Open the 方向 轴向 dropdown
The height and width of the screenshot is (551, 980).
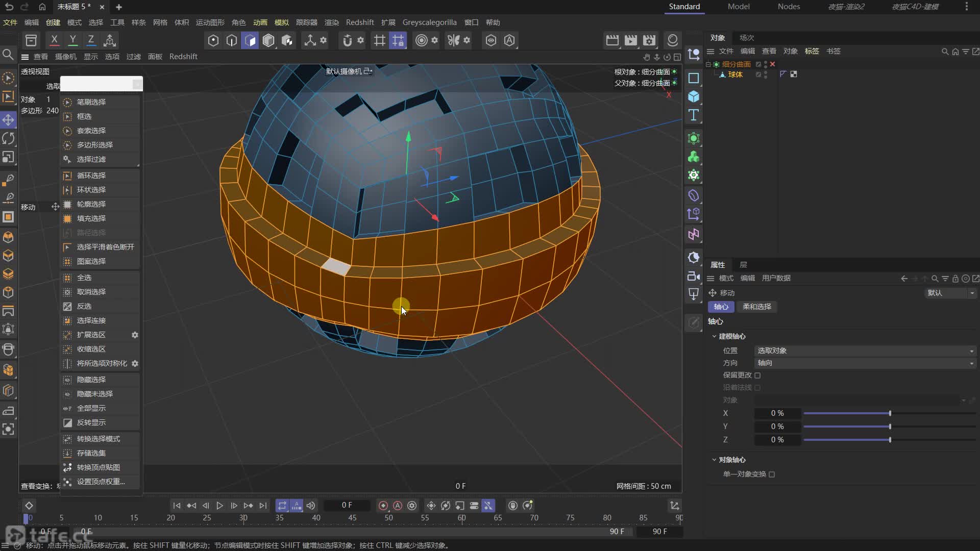pyautogui.click(x=865, y=363)
